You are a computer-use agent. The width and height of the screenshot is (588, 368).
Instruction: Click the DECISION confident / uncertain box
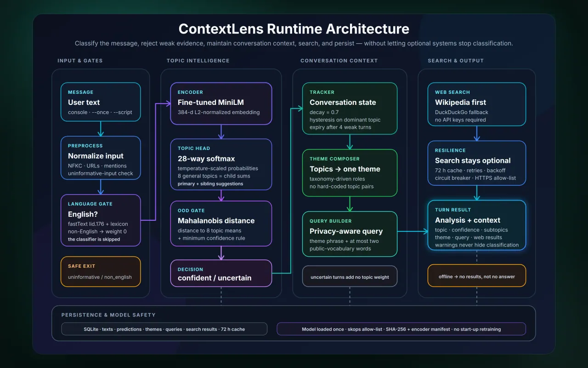[x=221, y=273]
